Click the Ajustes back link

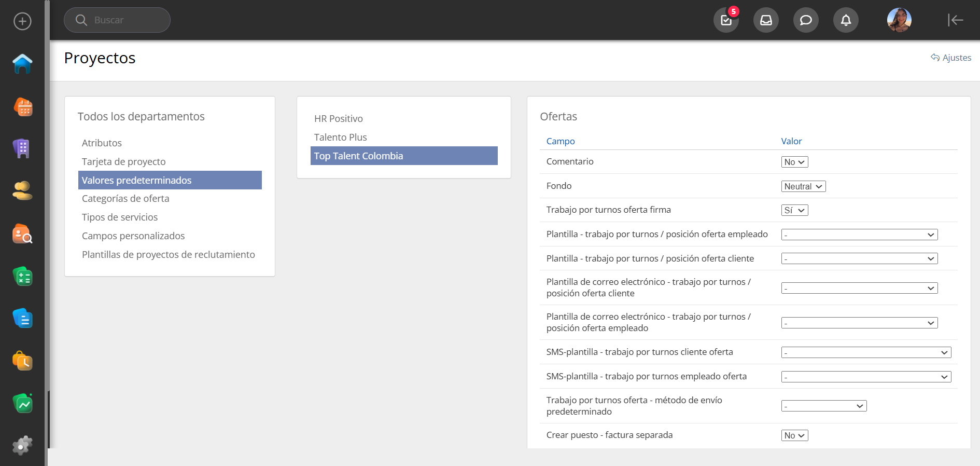pos(951,58)
